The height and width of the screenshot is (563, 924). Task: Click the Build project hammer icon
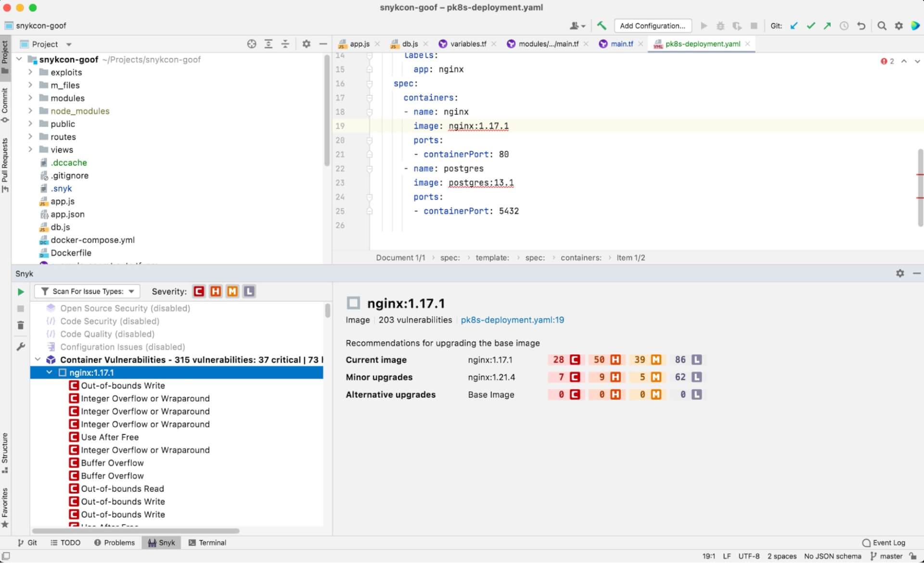(x=602, y=26)
